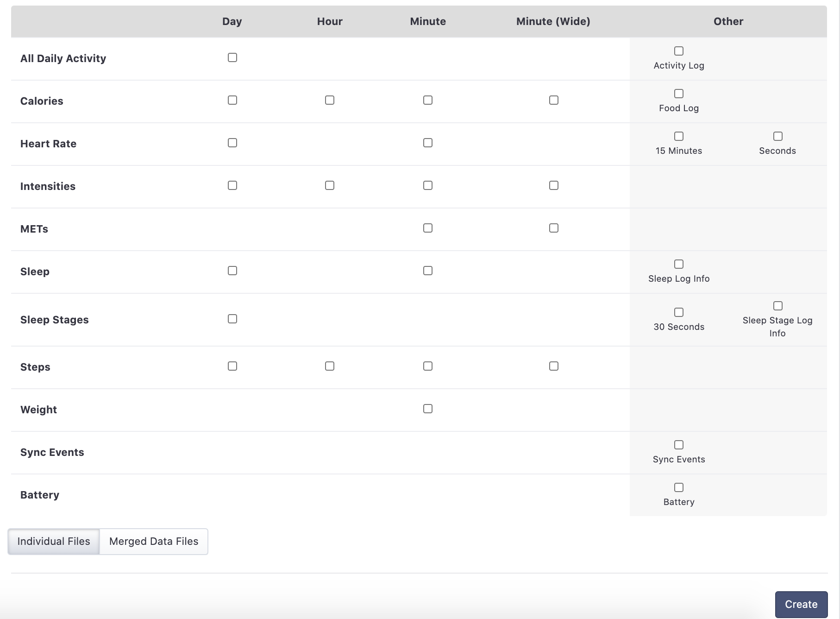Click the 15 Minutes text label

point(679,151)
